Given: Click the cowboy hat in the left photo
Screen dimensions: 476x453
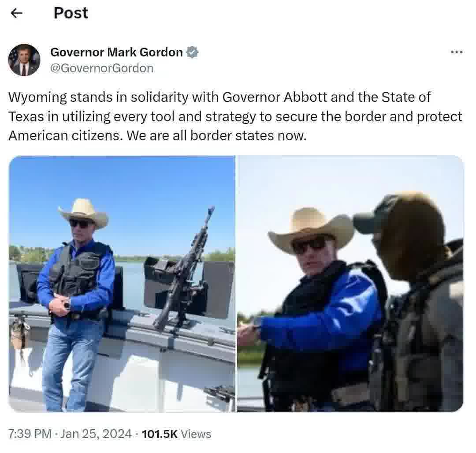Looking at the screenshot, I should (83, 213).
